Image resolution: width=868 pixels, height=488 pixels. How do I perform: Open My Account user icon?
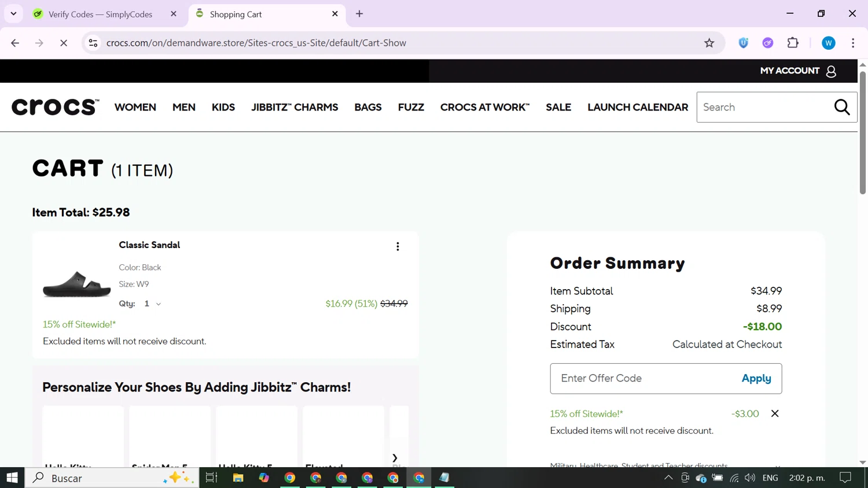coord(832,71)
